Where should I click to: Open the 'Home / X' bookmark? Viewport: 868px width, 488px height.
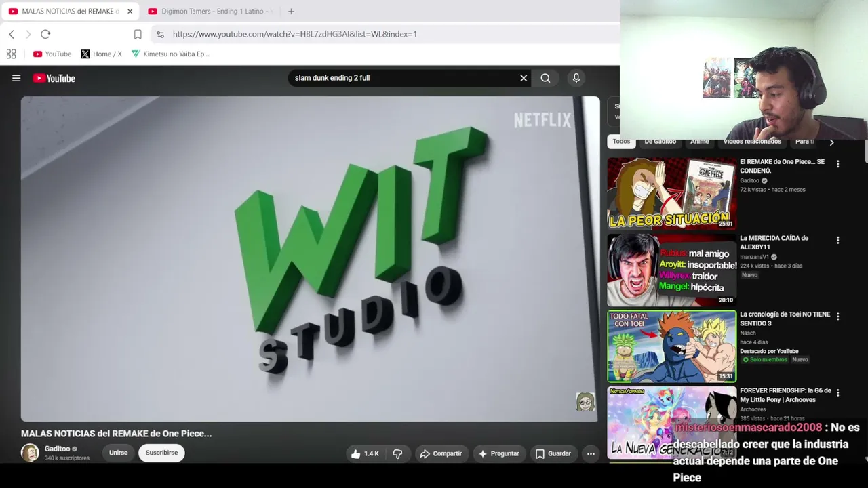coord(101,54)
